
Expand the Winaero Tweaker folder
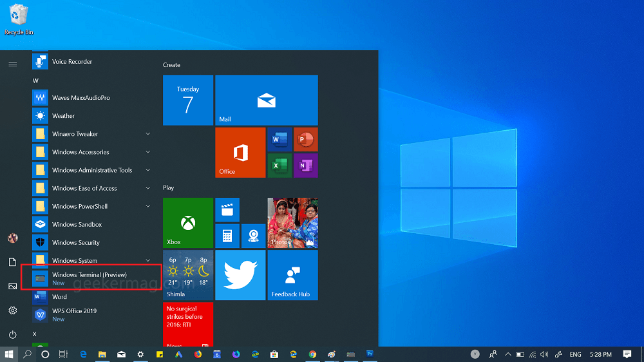148,134
